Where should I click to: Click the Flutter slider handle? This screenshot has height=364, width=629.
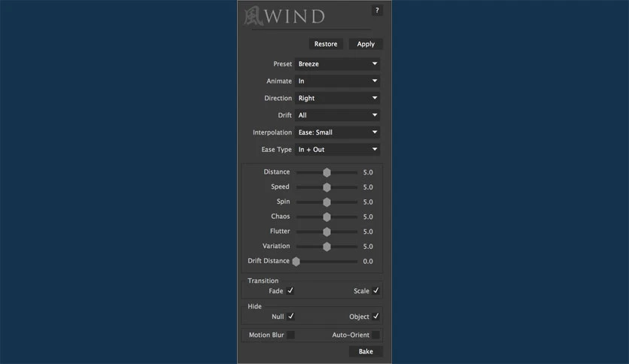point(327,232)
